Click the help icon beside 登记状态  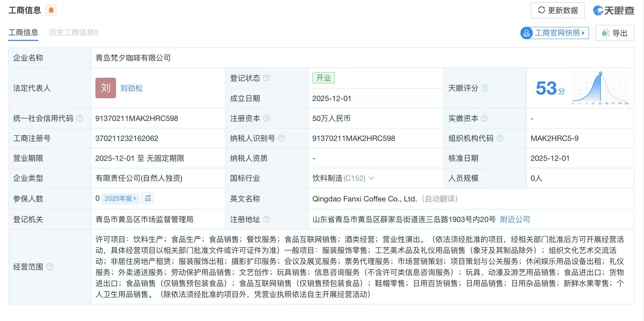pos(266,78)
